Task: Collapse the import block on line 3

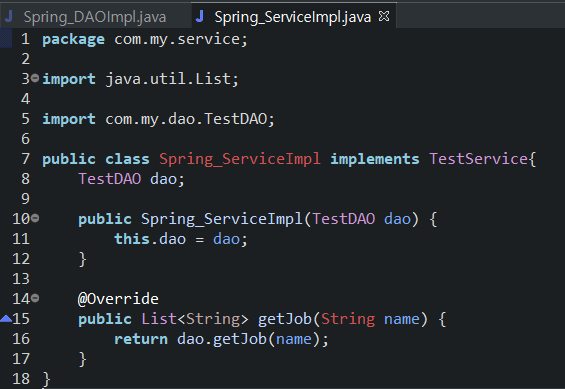Action: point(35,78)
